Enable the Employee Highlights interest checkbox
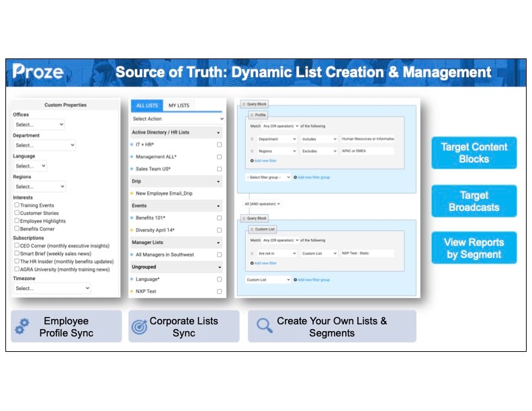The height and width of the screenshot is (411, 532). pos(17,220)
